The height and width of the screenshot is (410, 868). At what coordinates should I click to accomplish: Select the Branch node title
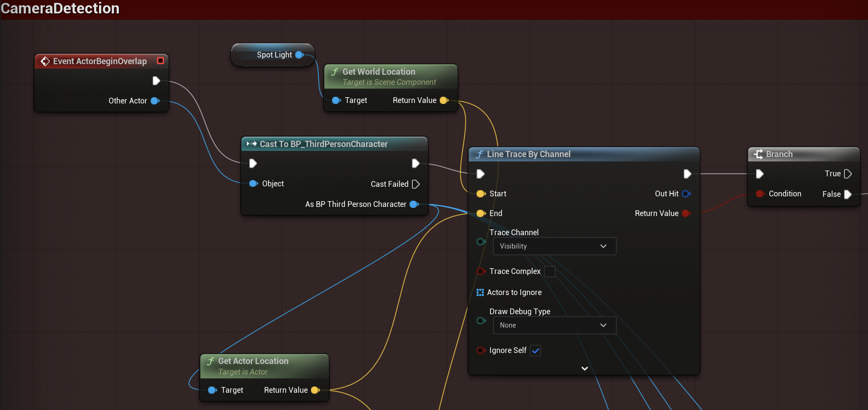779,154
